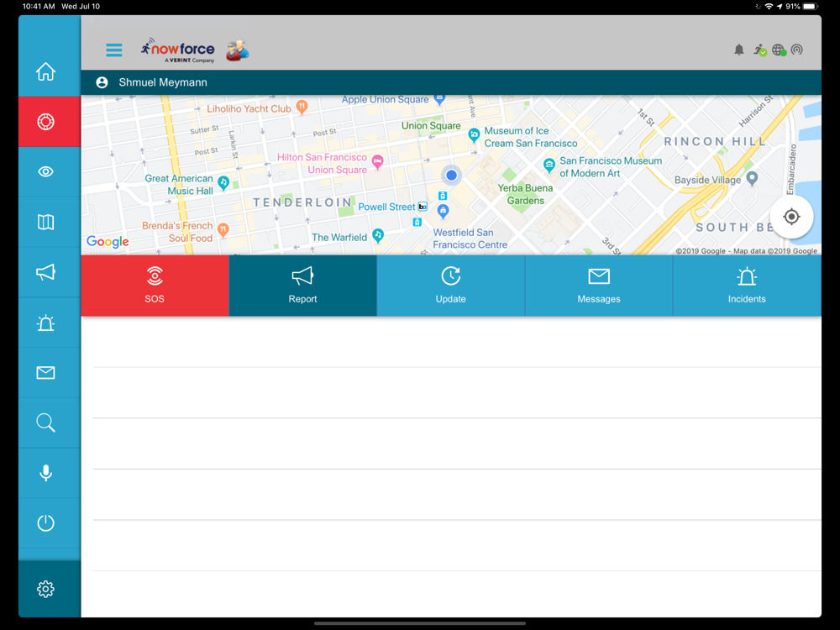The width and height of the screenshot is (840, 630).
Task: Click the running responder status icon
Action: pyautogui.click(x=759, y=50)
